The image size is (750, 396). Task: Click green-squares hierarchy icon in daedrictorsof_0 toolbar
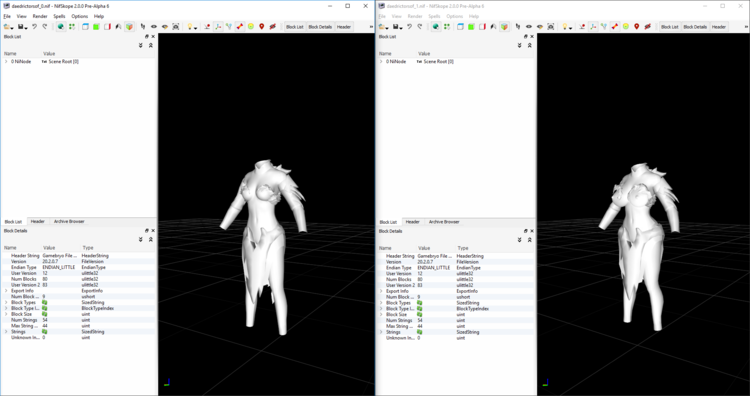tap(72, 27)
